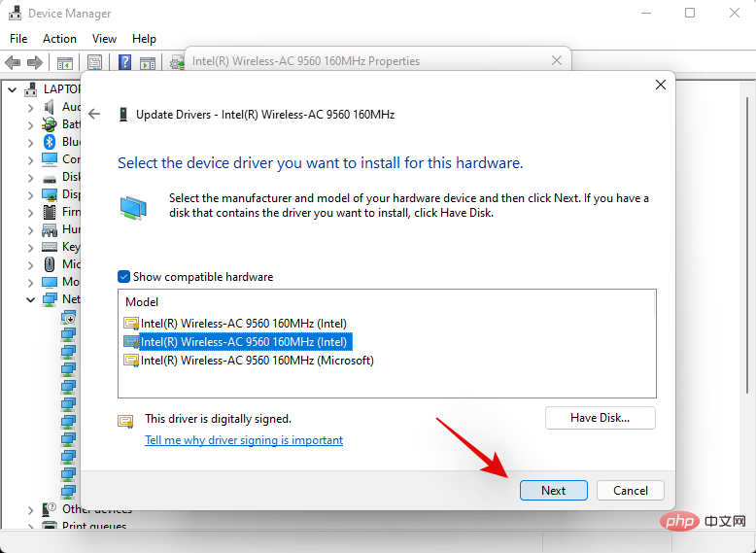The image size is (756, 553).
Task: Click the Have Disk... button
Action: click(x=601, y=418)
